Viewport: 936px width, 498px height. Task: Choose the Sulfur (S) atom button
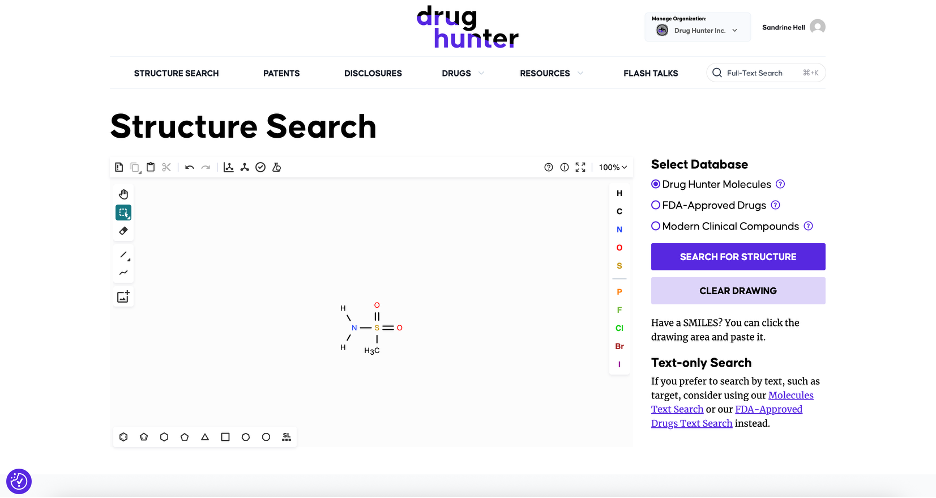tap(619, 266)
